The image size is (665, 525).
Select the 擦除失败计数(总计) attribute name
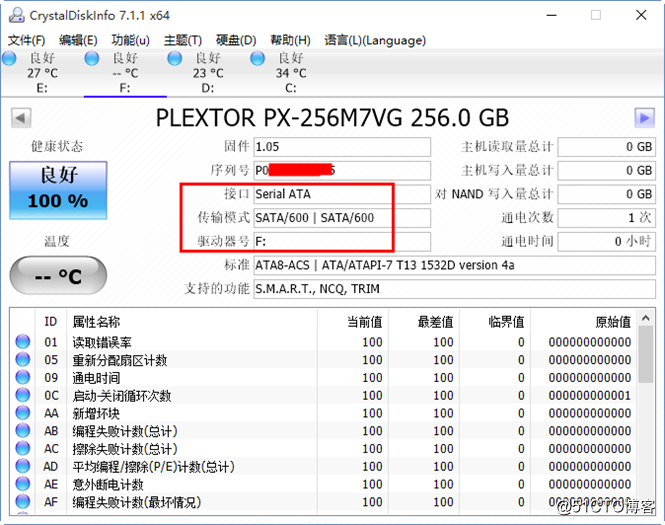pos(125,449)
